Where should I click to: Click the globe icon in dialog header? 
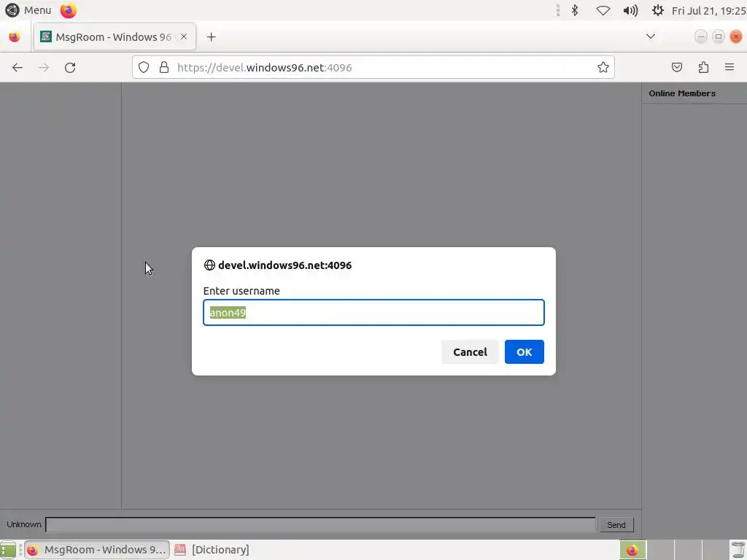209,265
